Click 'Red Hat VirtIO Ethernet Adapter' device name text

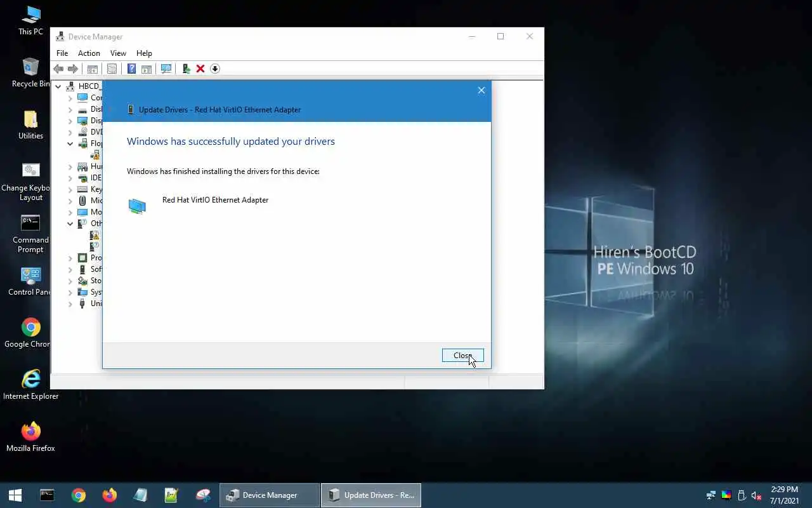215,200
